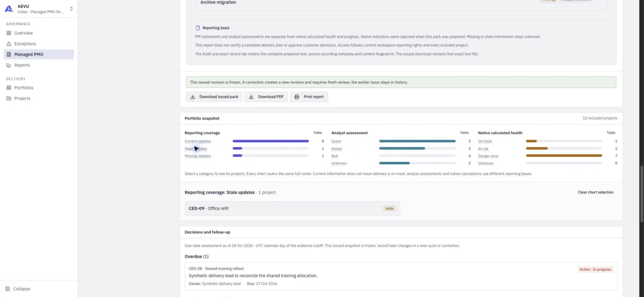Open Reports in sidebar
644x297 pixels.
point(39,65)
